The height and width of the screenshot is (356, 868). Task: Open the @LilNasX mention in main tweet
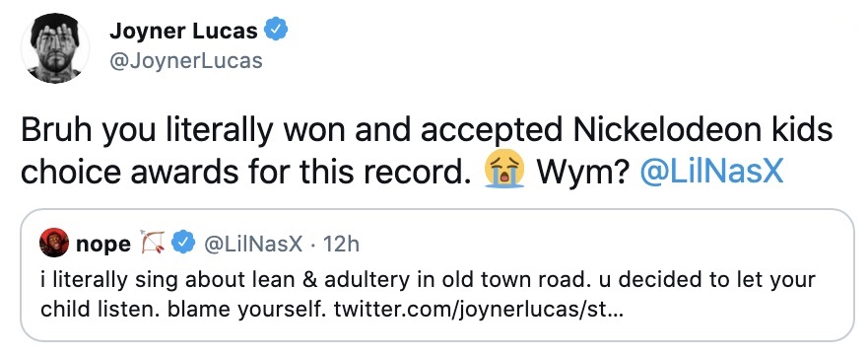[712, 173]
